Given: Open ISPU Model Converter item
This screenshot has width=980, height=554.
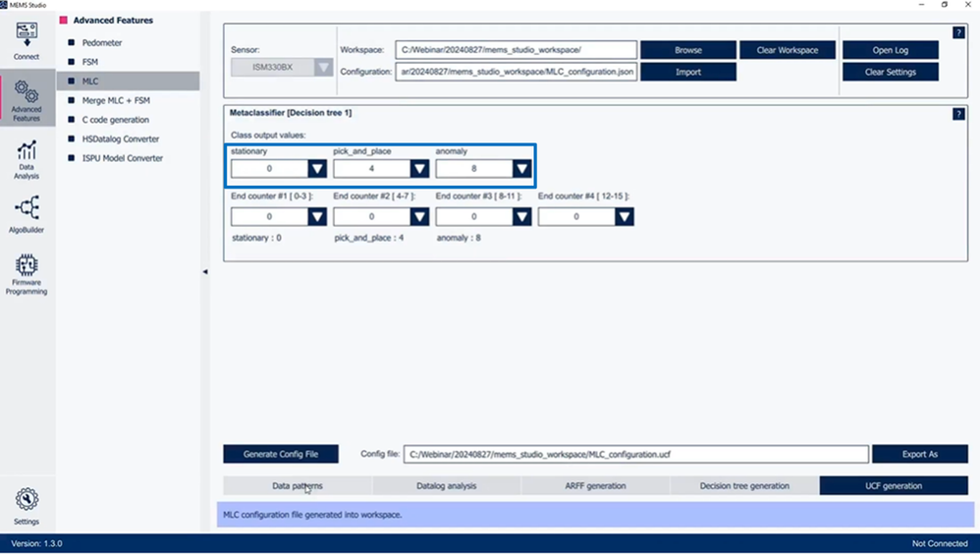Looking at the screenshot, I should 123,158.
